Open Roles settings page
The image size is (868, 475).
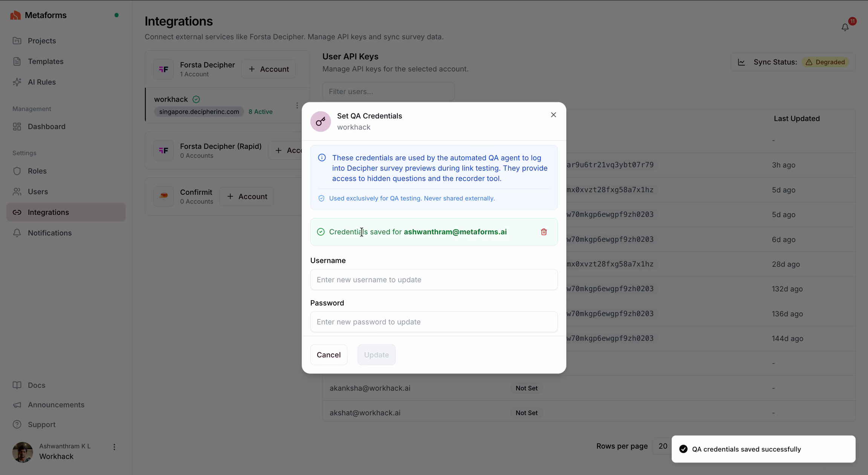click(37, 171)
